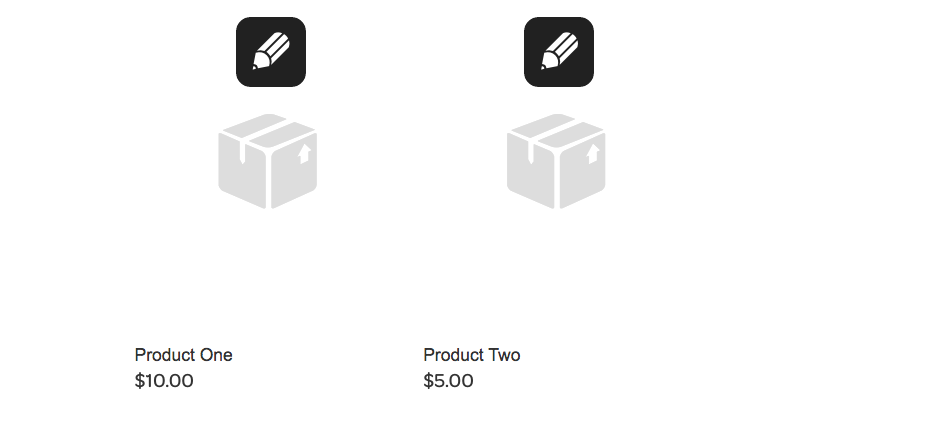Open the Product Two title link
Viewport: 943px width, 442px height.
tap(472, 355)
